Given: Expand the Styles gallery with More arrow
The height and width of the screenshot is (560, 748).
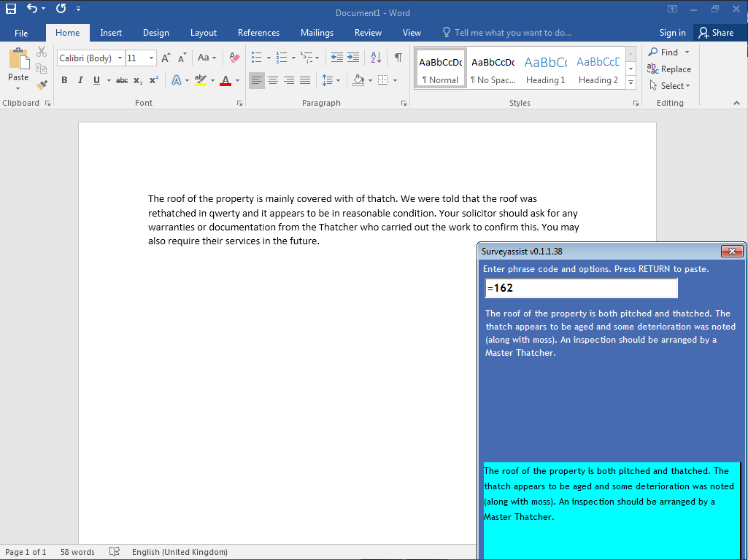Looking at the screenshot, I should [x=631, y=82].
